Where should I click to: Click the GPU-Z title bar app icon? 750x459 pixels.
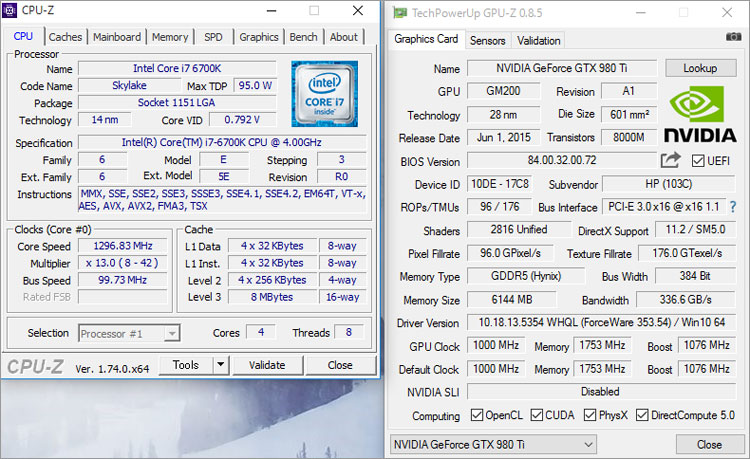click(400, 13)
